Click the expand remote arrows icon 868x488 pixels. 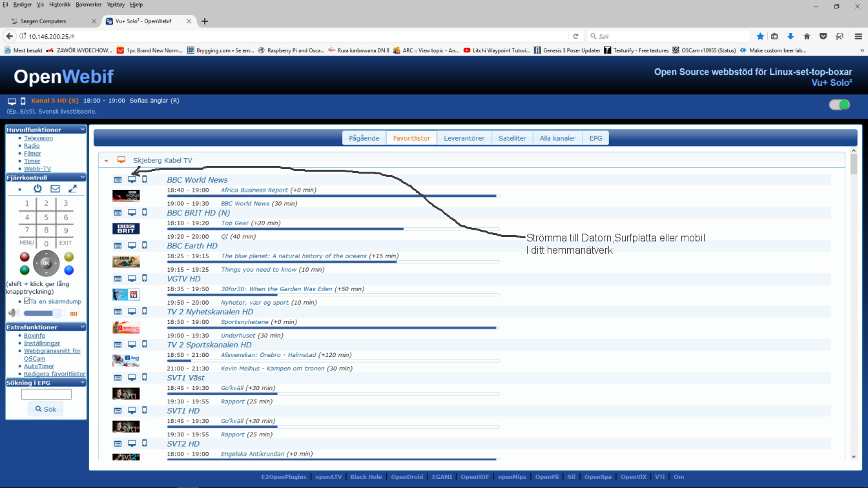[72, 188]
